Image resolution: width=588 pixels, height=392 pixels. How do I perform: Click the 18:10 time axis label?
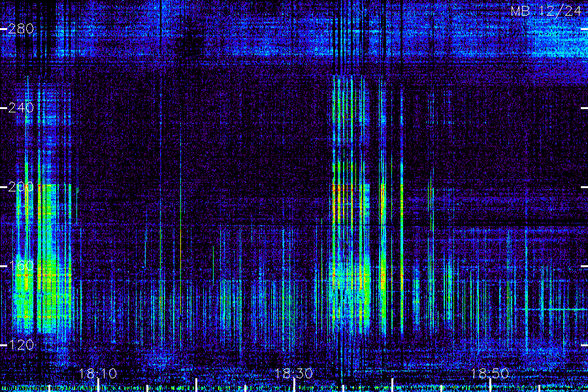click(98, 373)
